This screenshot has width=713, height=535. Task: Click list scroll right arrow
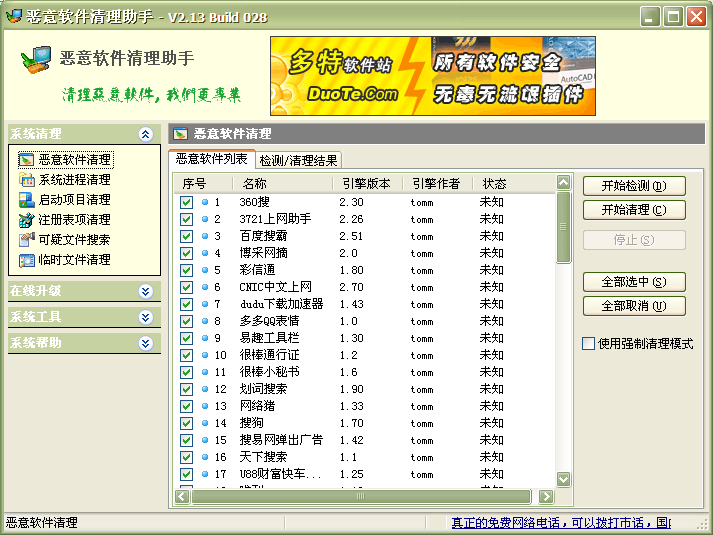click(x=546, y=496)
